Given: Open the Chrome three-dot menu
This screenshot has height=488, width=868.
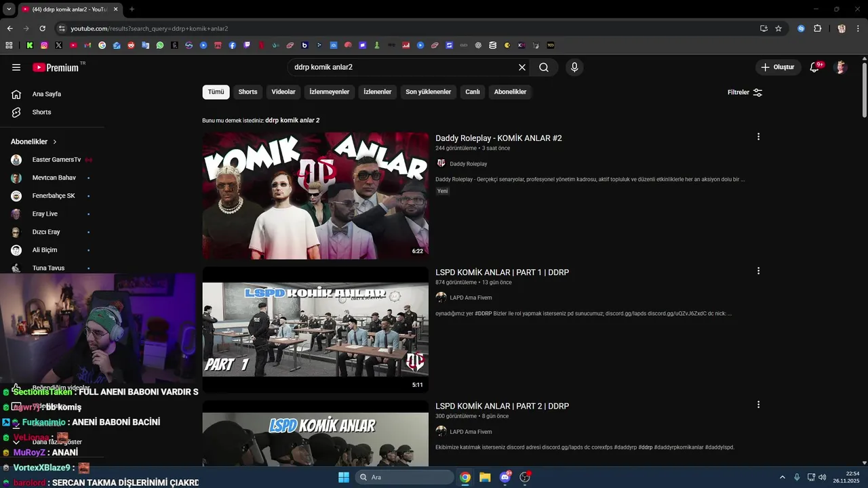Looking at the screenshot, I should click(859, 28).
